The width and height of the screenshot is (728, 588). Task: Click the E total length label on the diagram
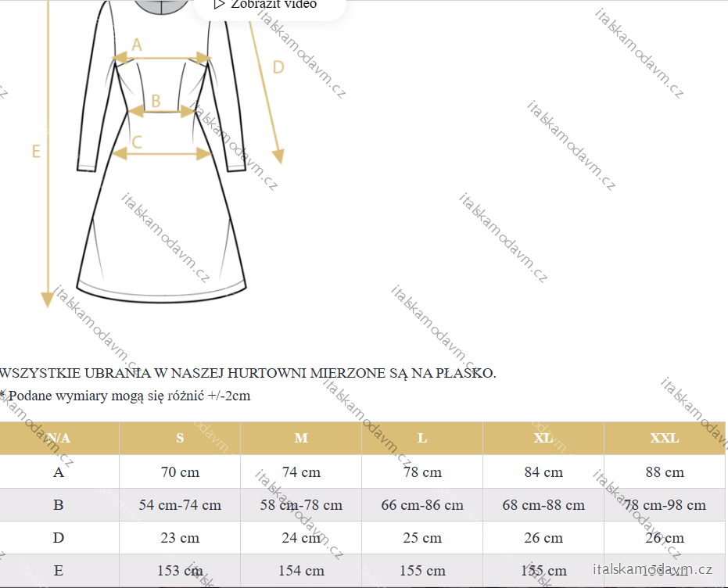coord(36,152)
